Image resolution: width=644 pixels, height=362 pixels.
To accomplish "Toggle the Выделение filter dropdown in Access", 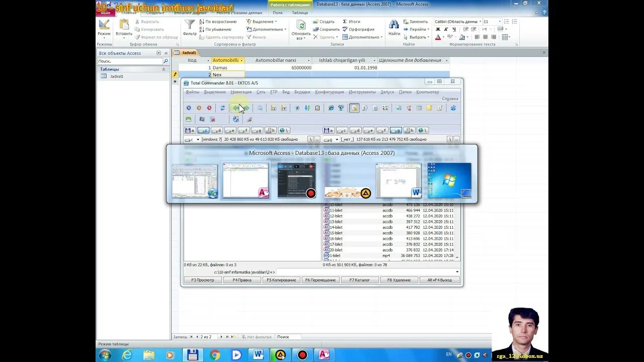I will point(262,22).
